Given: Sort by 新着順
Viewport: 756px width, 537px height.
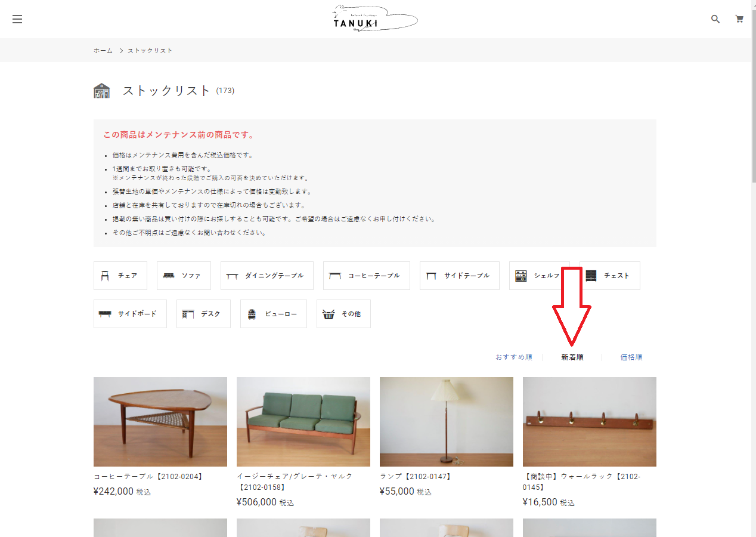Looking at the screenshot, I should point(572,357).
